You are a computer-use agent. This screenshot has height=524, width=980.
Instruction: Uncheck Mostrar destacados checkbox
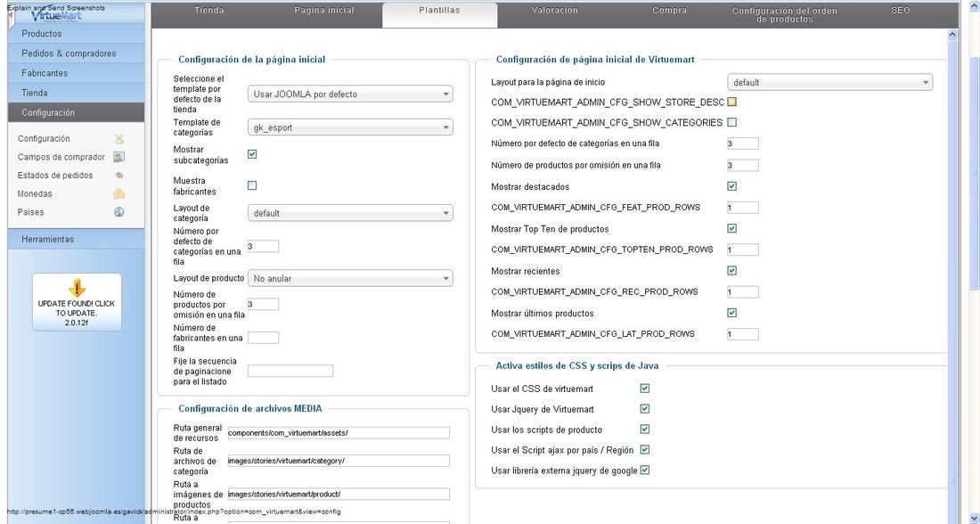(x=731, y=185)
